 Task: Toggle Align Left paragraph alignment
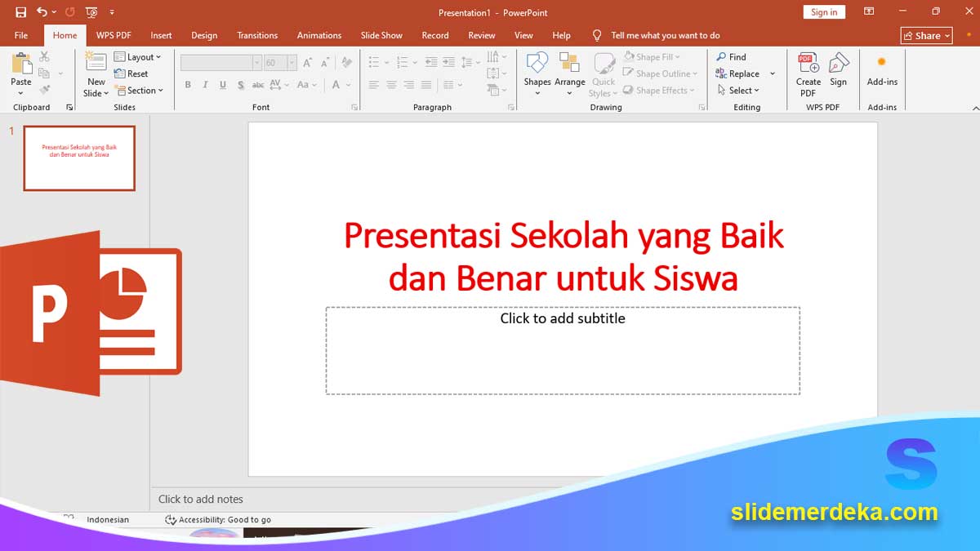(x=374, y=85)
